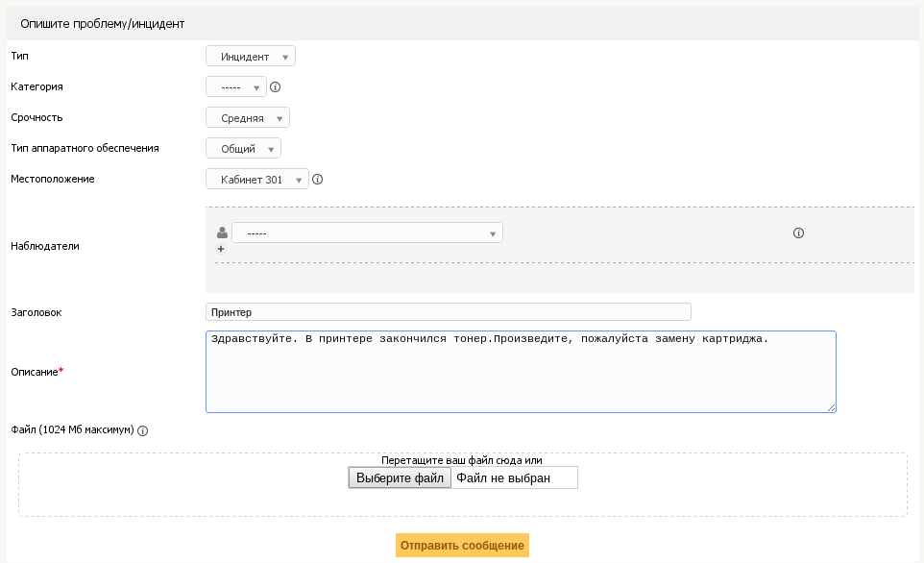Open the observers selection dropdown
Viewport: 924px width, 563px height.
pyautogui.click(x=367, y=233)
